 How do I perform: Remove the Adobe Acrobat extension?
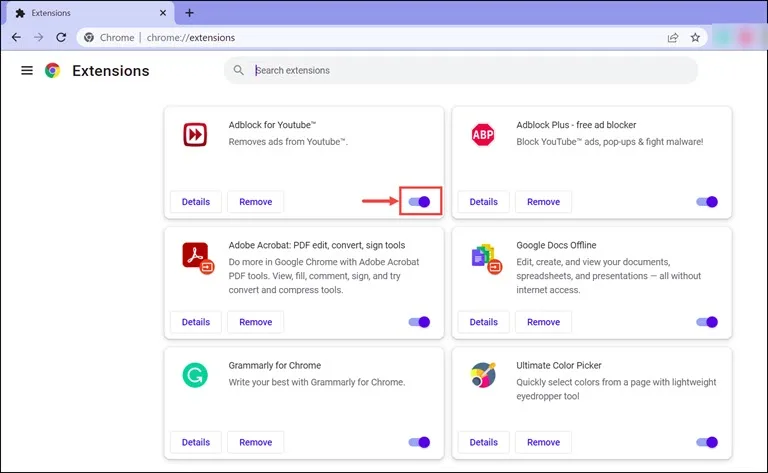[256, 322]
